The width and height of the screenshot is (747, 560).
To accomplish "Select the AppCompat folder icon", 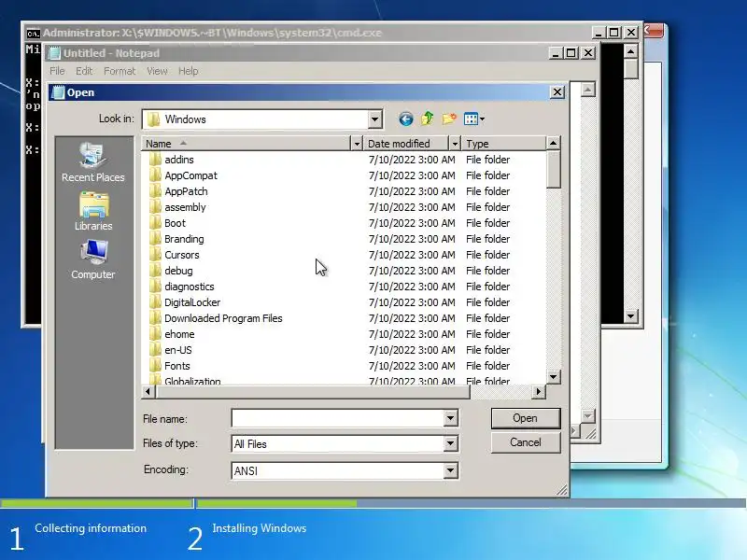I will (x=155, y=175).
